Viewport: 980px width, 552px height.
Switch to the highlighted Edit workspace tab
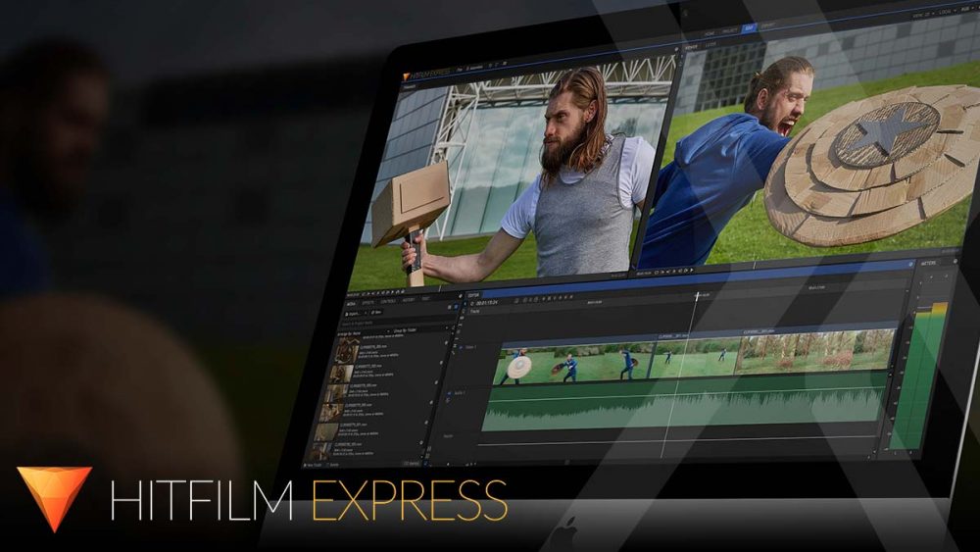tap(749, 28)
